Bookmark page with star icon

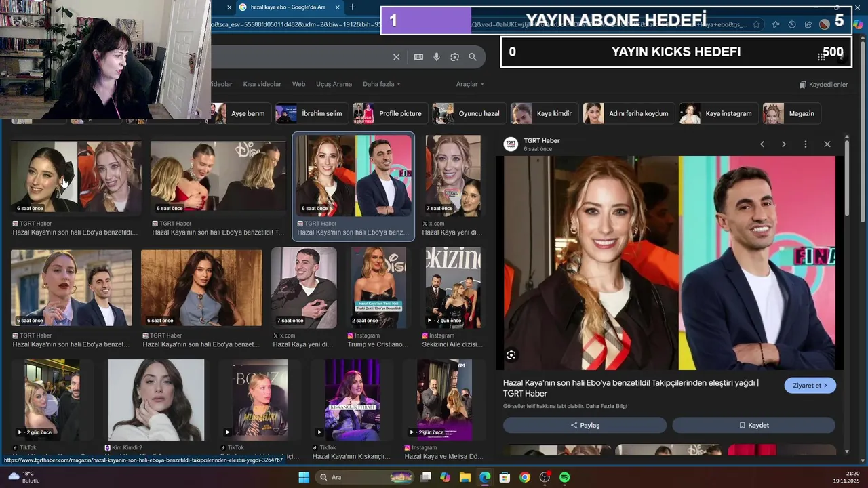756,24
